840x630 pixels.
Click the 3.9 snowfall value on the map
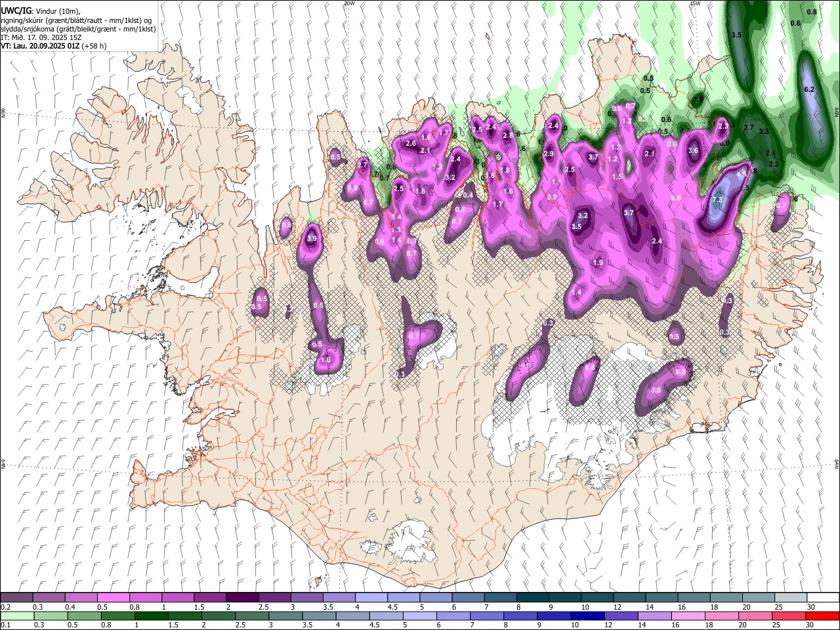pos(312,239)
